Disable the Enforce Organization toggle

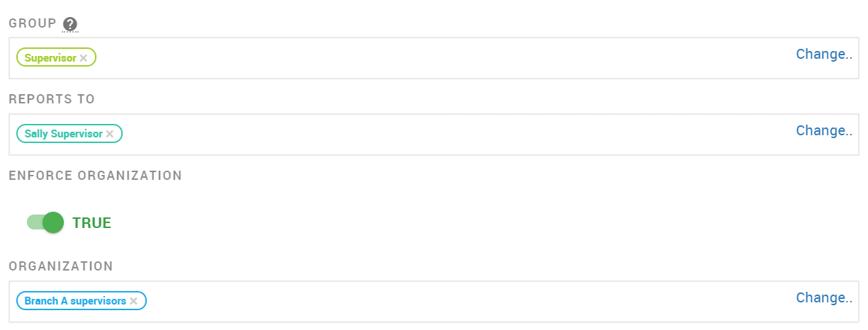(x=45, y=222)
